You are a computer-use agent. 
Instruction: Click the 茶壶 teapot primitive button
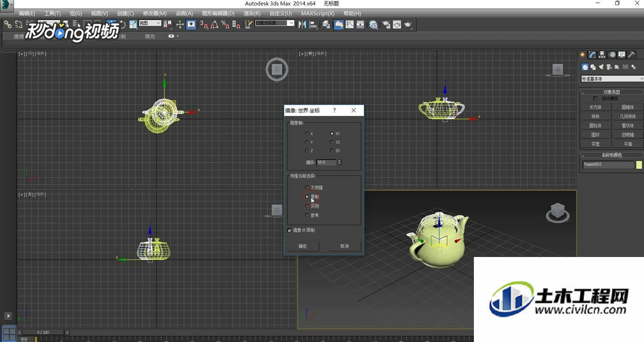pos(595,144)
